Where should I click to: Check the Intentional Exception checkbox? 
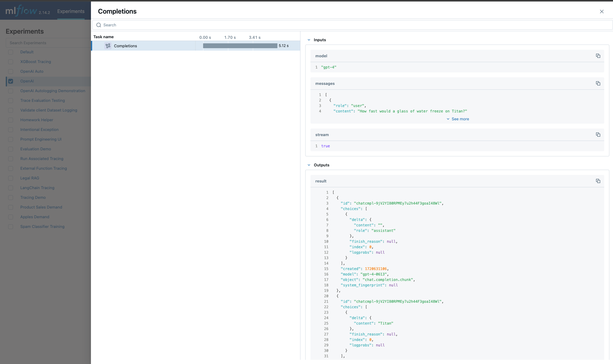point(11,130)
